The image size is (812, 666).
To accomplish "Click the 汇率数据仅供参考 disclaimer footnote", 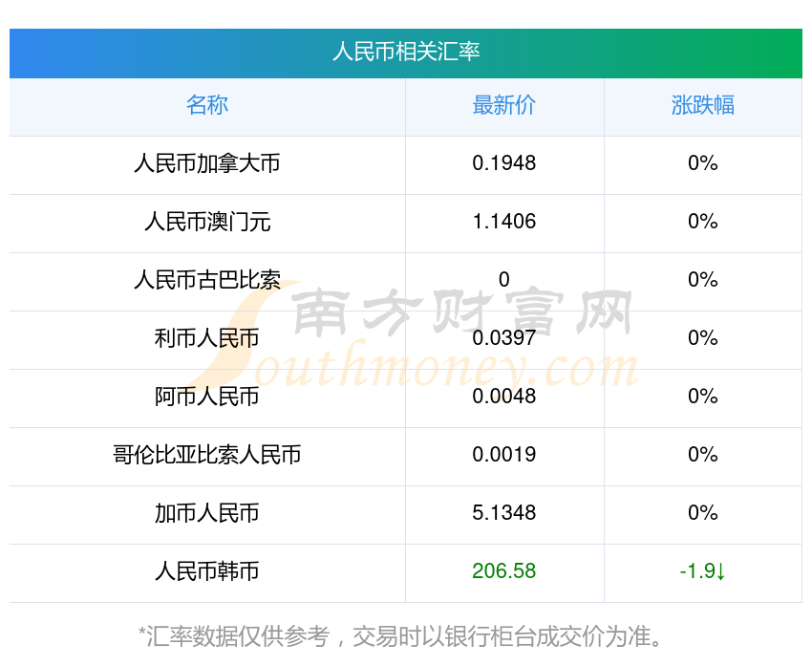I will (401, 635).
